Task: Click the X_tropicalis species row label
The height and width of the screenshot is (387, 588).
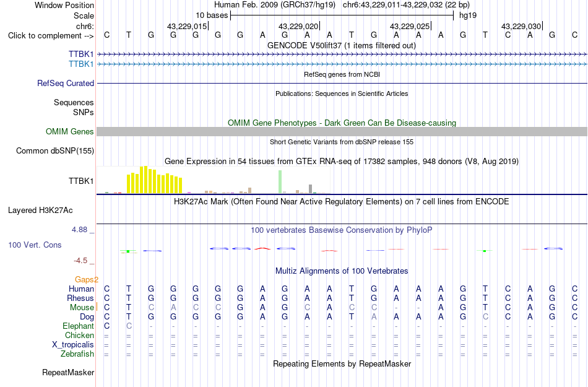Action: pyautogui.click(x=73, y=345)
